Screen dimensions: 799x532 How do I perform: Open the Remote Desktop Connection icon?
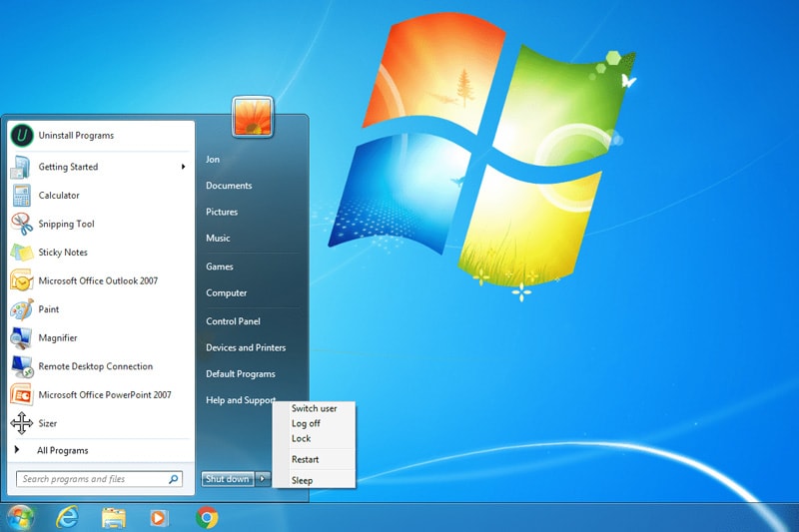pos(22,366)
